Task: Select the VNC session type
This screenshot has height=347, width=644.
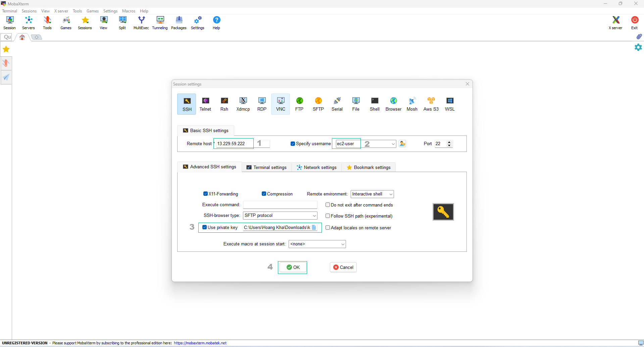Action: pyautogui.click(x=281, y=104)
